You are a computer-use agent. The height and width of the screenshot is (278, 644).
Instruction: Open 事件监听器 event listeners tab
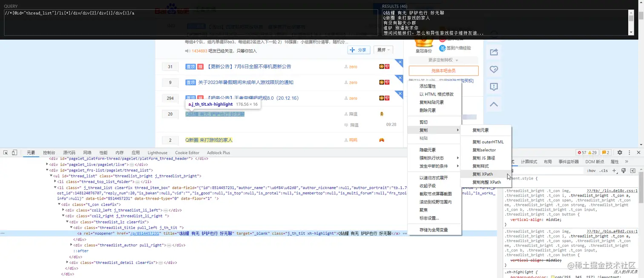pyautogui.click(x=569, y=162)
